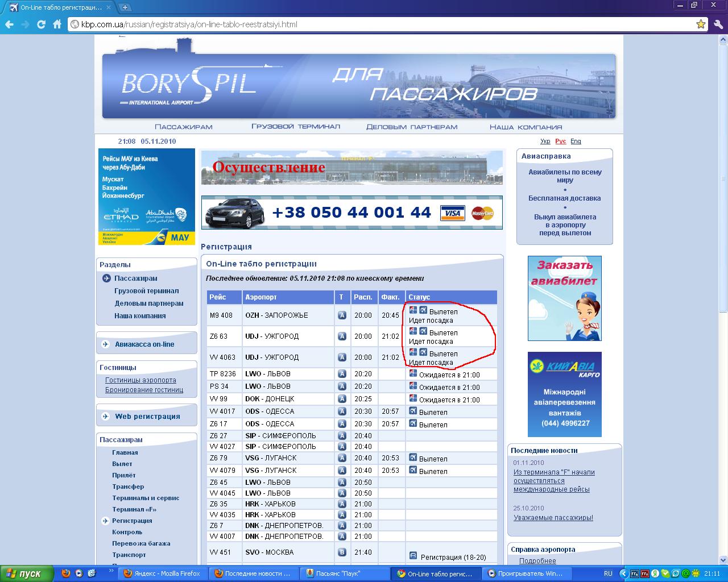Click the departed plane icon for W 4017
Image resolution: width=728 pixels, height=582 pixels.
[413, 411]
